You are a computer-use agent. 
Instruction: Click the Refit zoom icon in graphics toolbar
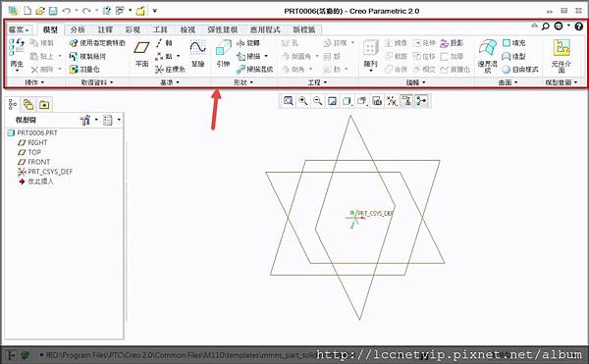coord(289,101)
